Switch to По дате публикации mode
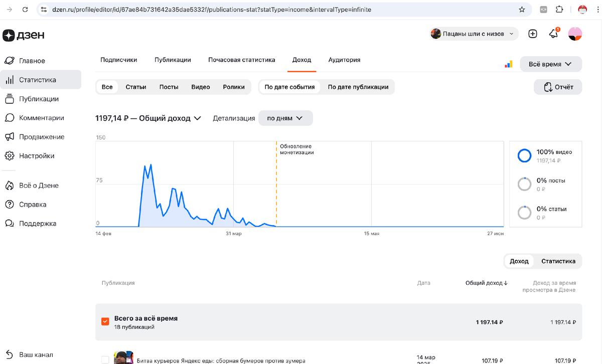 (x=358, y=87)
